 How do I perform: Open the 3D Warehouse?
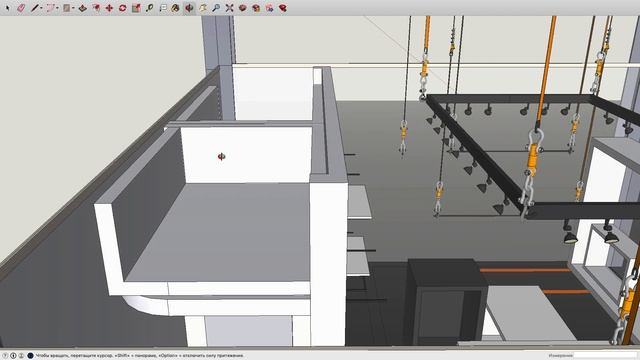point(243,8)
